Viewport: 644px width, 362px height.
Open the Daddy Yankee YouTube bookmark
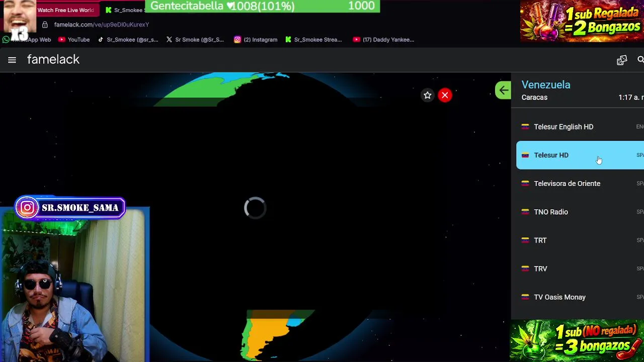383,40
